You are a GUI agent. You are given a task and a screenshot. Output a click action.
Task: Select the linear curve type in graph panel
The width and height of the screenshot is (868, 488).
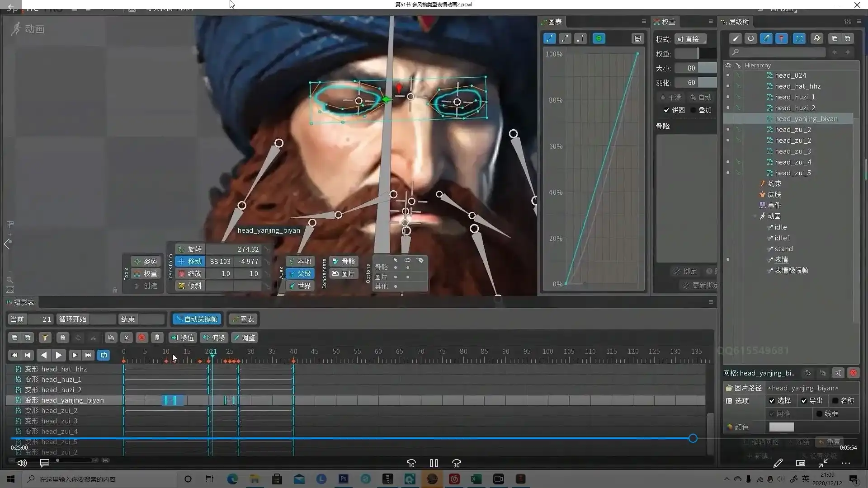pos(549,39)
